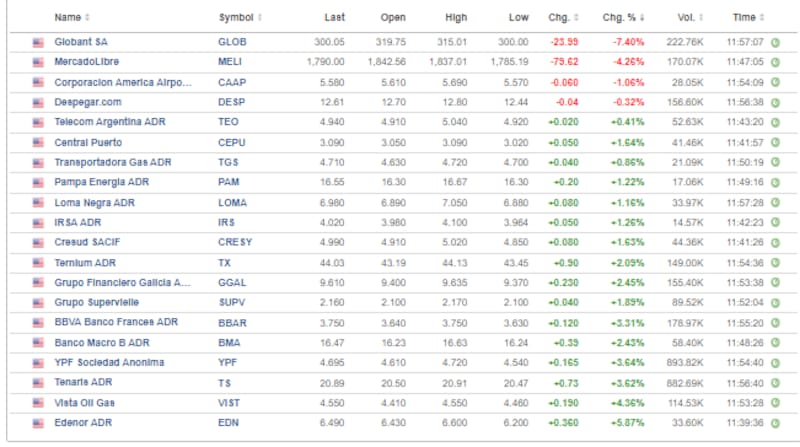800x447 pixels.
Task: Click the flag icon beside Pampa Energia ADR
Action: pos(39,182)
